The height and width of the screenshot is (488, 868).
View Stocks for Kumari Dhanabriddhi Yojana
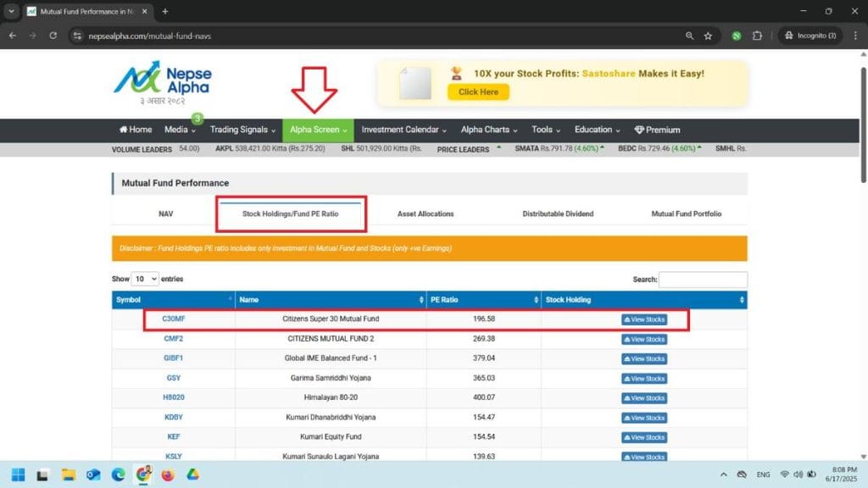pyautogui.click(x=644, y=418)
